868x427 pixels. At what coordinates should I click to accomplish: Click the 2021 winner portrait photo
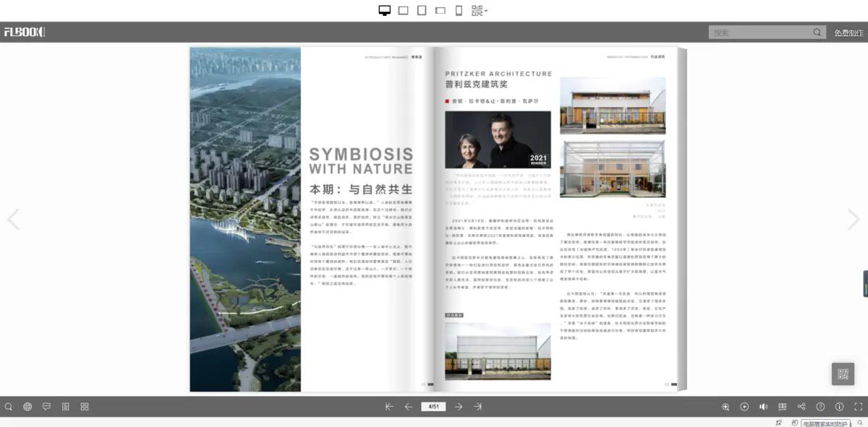tap(498, 139)
